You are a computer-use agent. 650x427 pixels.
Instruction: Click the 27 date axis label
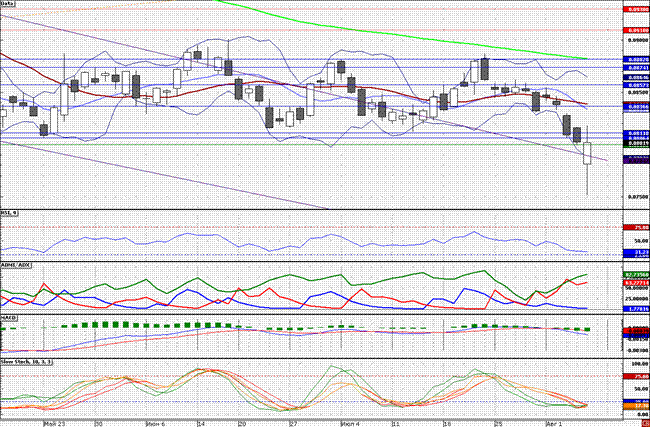(294, 424)
